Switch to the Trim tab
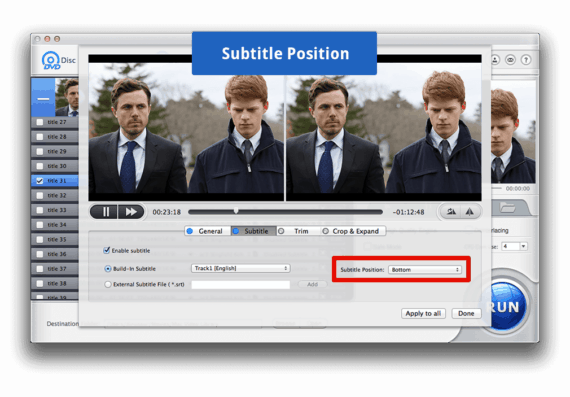Screen dimensions: 570x397 click(x=298, y=231)
